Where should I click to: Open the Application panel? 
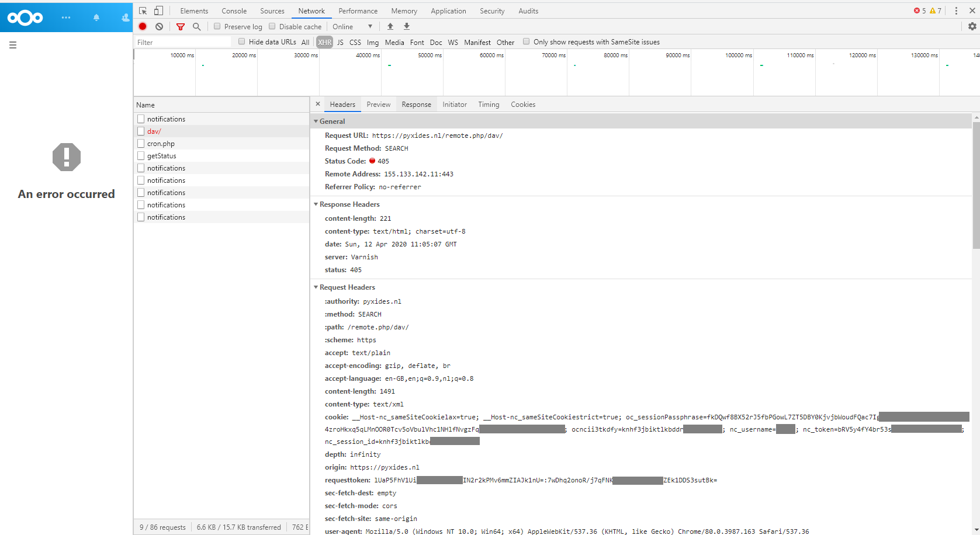pyautogui.click(x=448, y=11)
